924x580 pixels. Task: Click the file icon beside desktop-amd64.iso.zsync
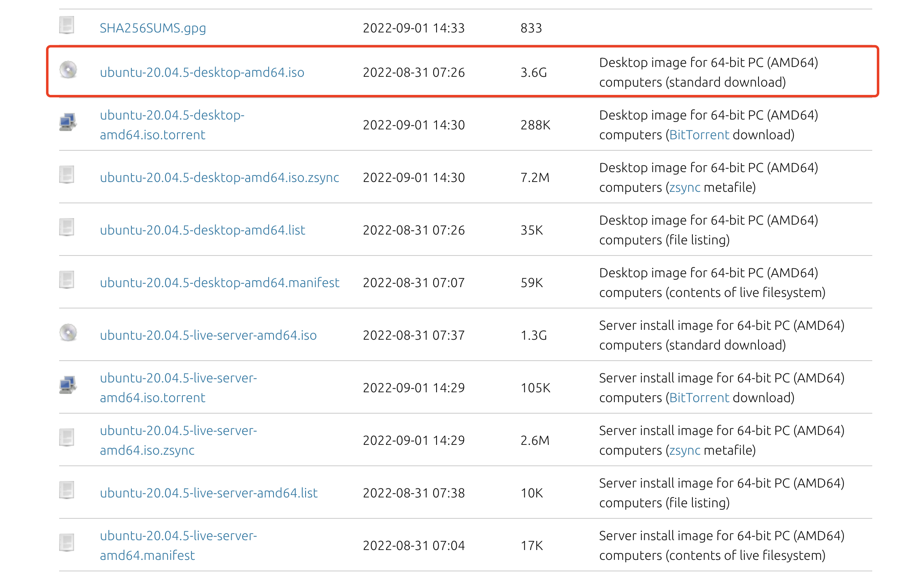pyautogui.click(x=67, y=175)
